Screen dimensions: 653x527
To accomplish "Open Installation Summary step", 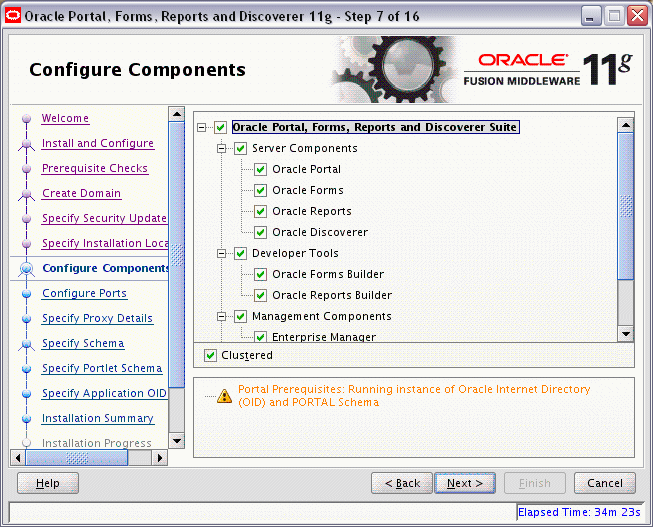I will coord(98,418).
